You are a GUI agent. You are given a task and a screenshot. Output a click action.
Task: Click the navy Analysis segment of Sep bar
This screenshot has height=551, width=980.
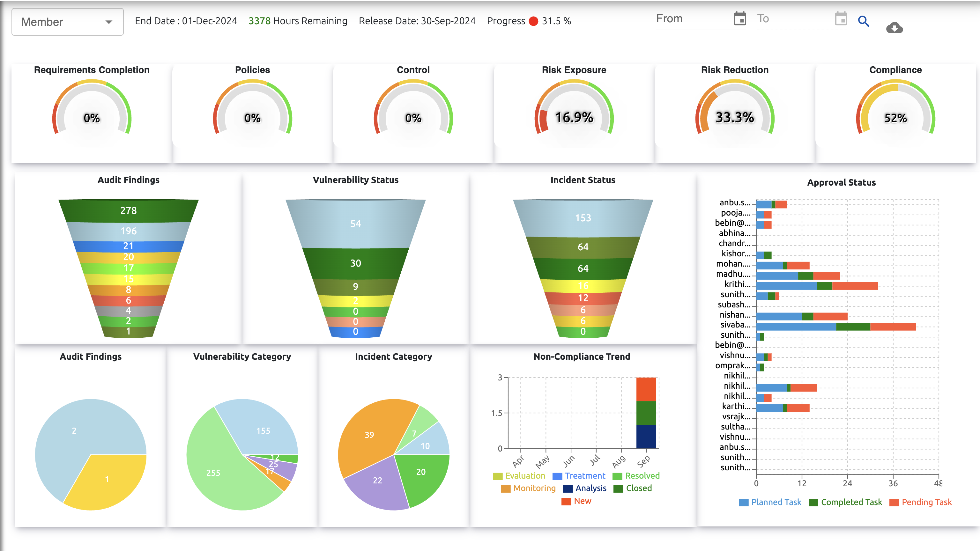[646, 437]
